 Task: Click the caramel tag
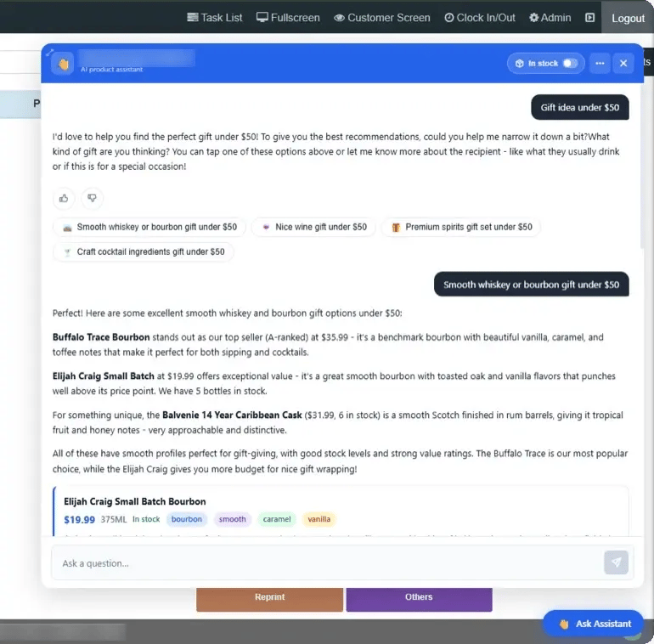[x=277, y=519]
